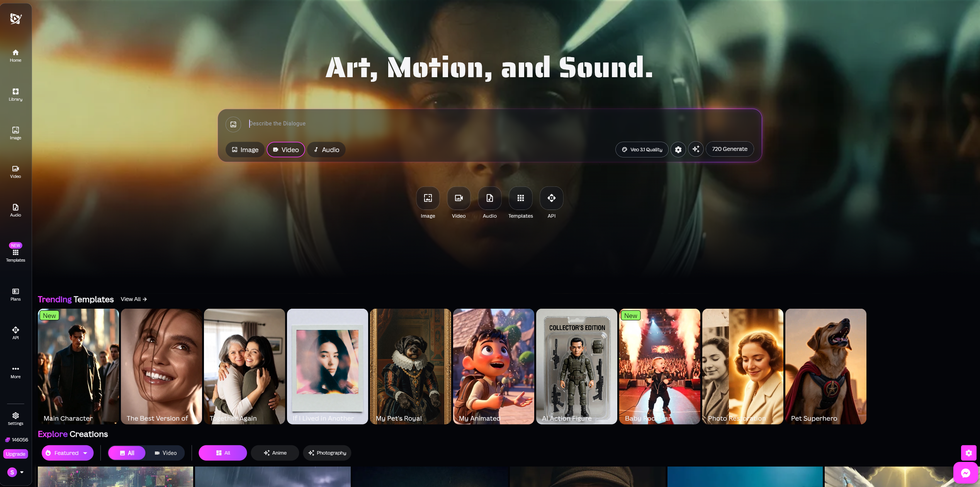
Task: Click the prompt enhancer sparkles icon
Action: [696, 149]
